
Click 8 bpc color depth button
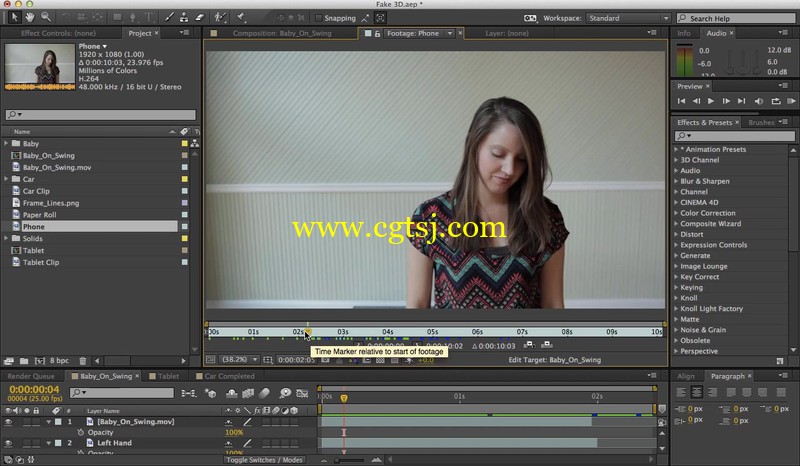coord(59,360)
